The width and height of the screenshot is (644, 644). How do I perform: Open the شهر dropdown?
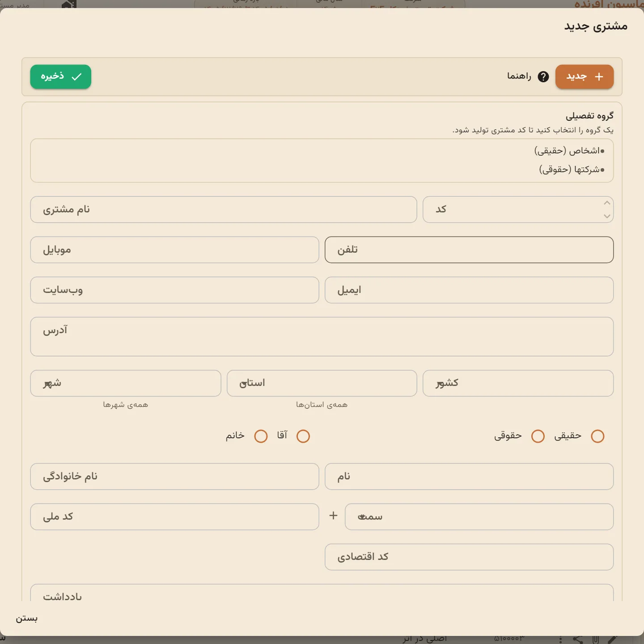pyautogui.click(x=126, y=383)
